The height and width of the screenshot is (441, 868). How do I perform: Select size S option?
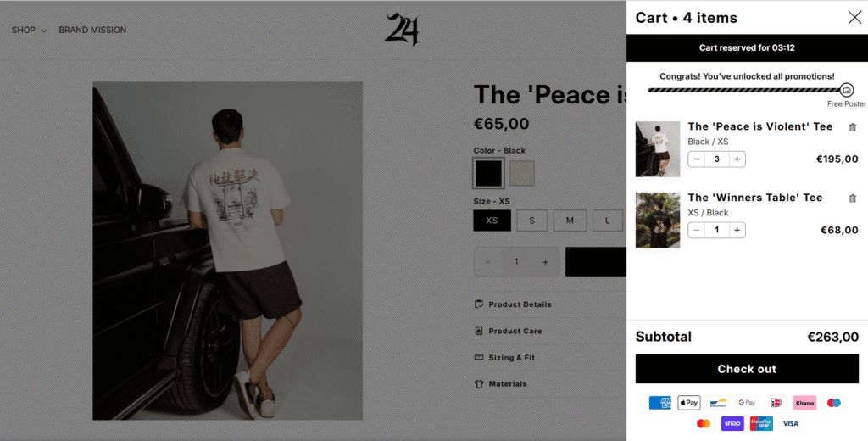click(532, 220)
